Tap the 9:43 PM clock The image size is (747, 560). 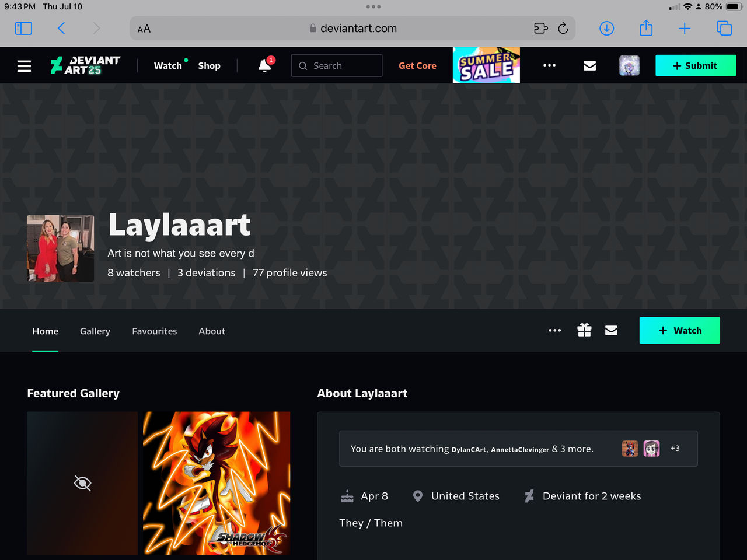point(20,6)
